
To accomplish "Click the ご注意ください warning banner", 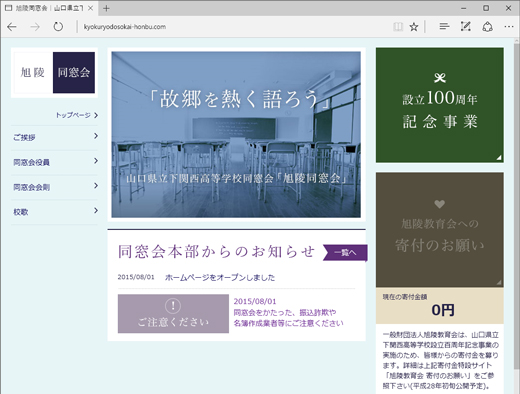I will click(x=173, y=314).
